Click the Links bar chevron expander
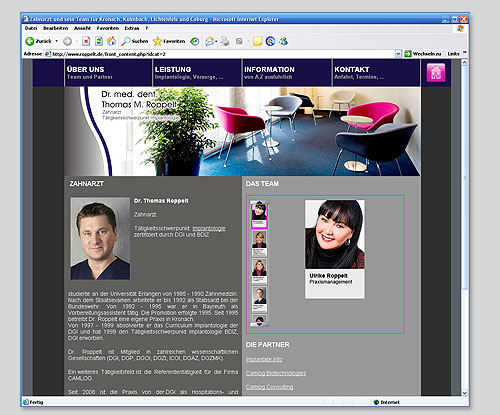 click(x=465, y=53)
